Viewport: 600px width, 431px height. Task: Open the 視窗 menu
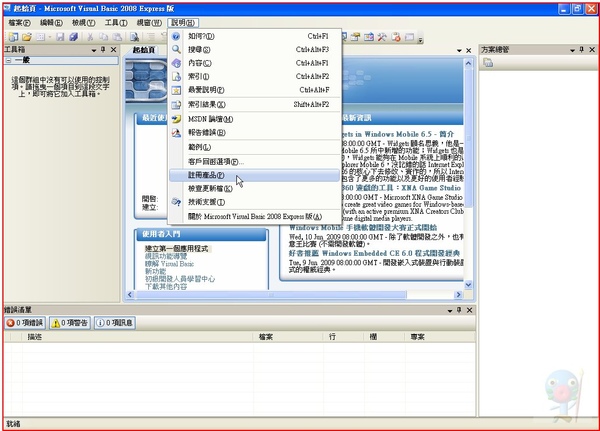coord(149,23)
